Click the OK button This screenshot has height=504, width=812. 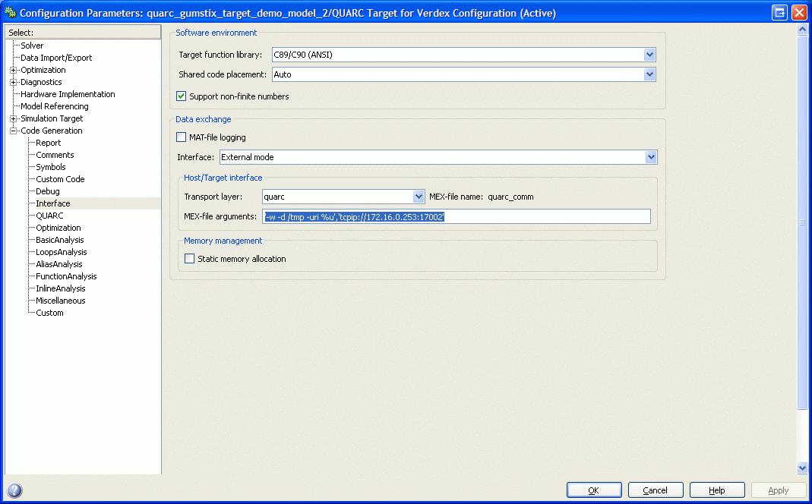click(593, 490)
